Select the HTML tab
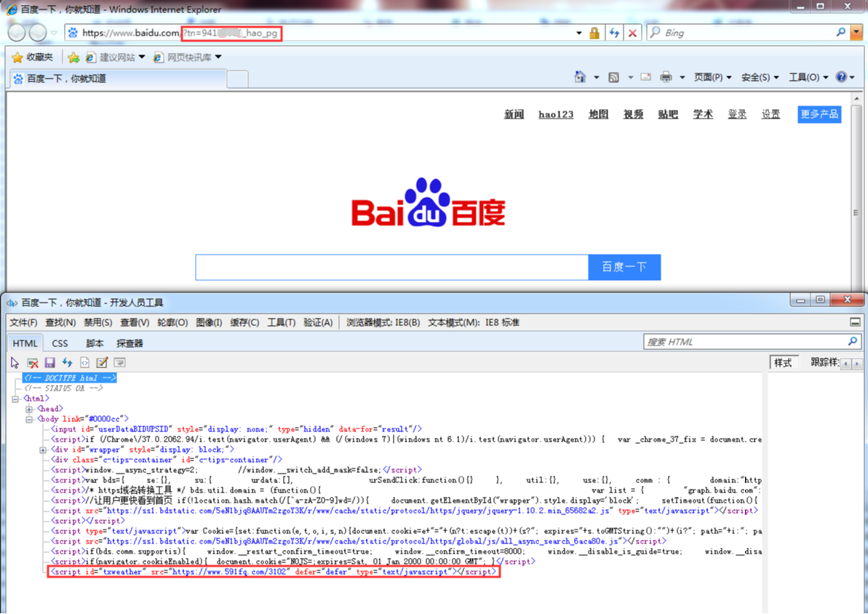The height and width of the screenshot is (614, 868). [x=25, y=343]
